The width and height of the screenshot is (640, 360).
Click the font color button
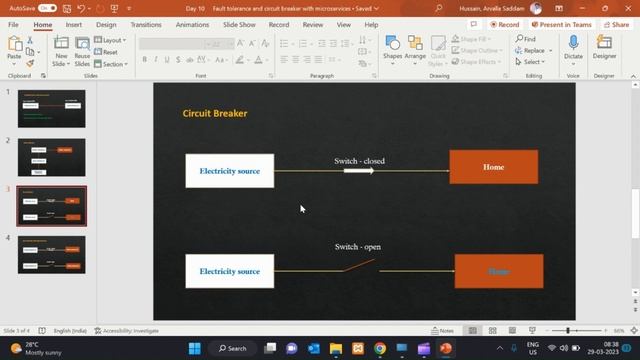pos(258,60)
